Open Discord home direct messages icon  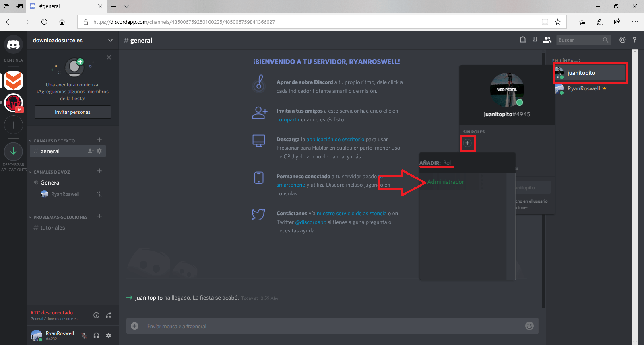13,45
